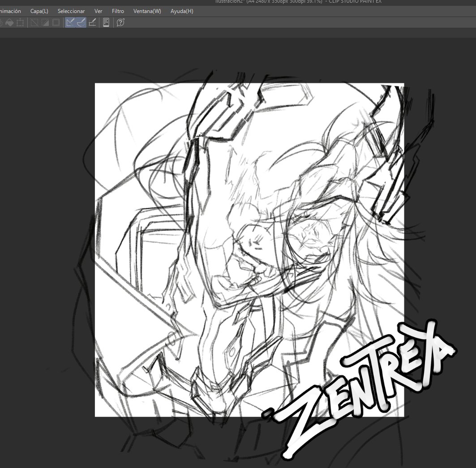
Task: Click the Show selection border icon
Action: click(x=56, y=22)
